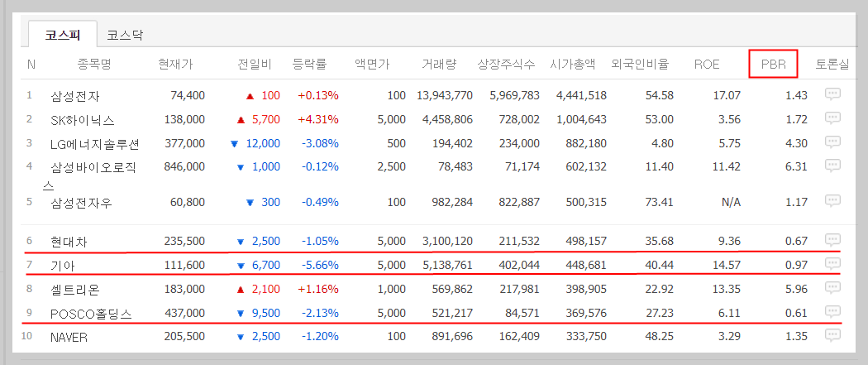Viewport: 868px width, 365px height.
Task: Open discussion room icon for LG에너지솔루션
Action: (832, 143)
